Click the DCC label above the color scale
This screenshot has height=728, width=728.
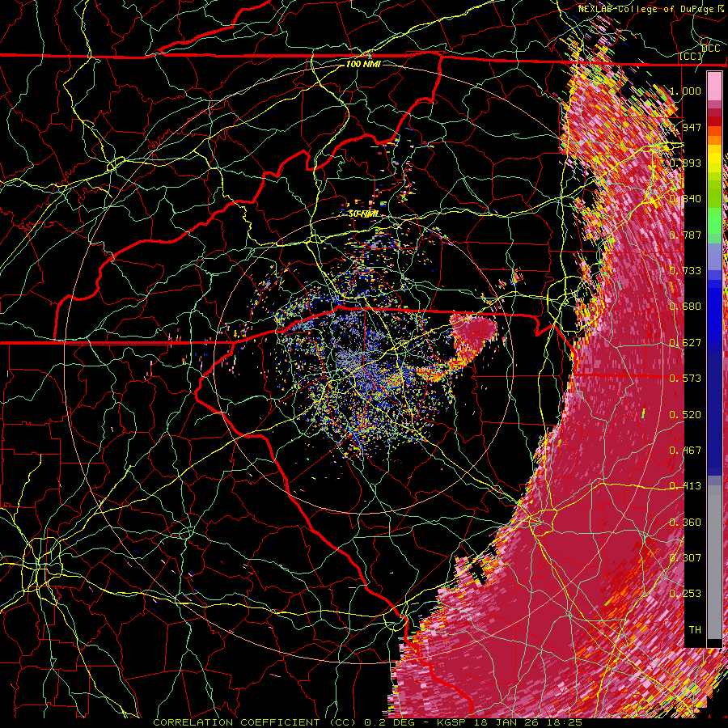pos(711,49)
